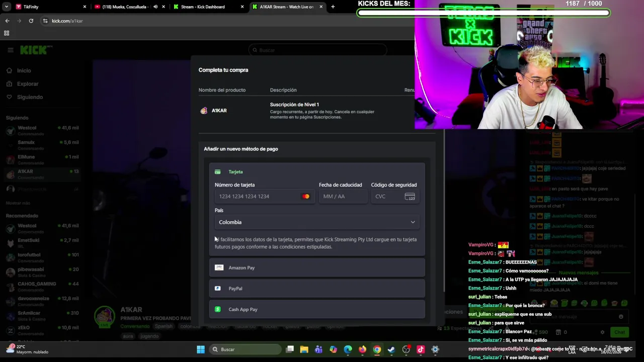Close the TikFinity tab
The width and height of the screenshot is (644, 362).
click(x=85, y=7)
